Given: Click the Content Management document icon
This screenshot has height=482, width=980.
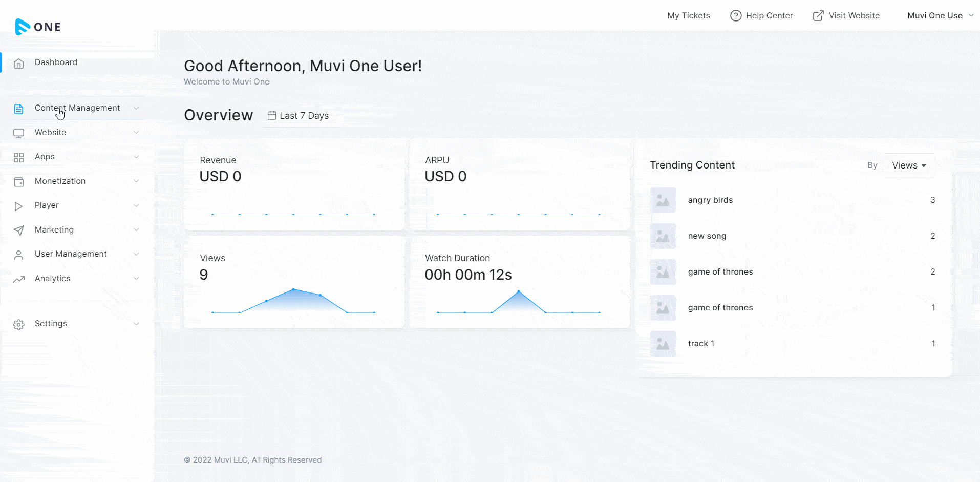Looking at the screenshot, I should point(19,109).
